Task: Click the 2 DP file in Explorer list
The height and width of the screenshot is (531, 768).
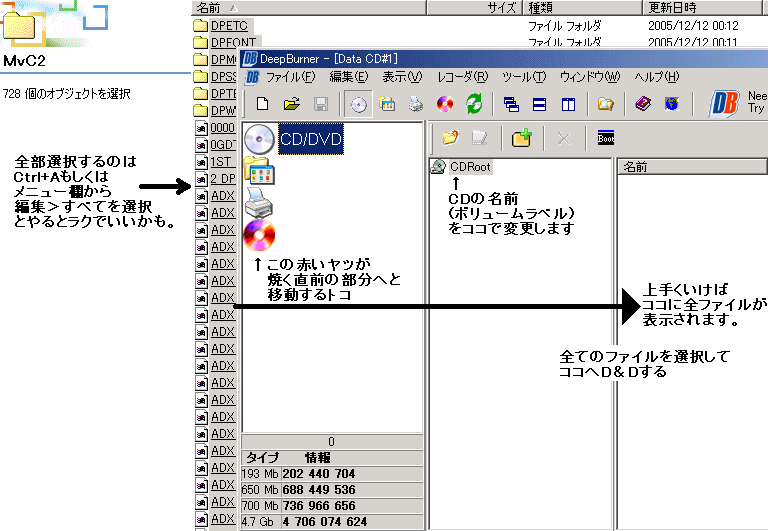Action: [223, 179]
